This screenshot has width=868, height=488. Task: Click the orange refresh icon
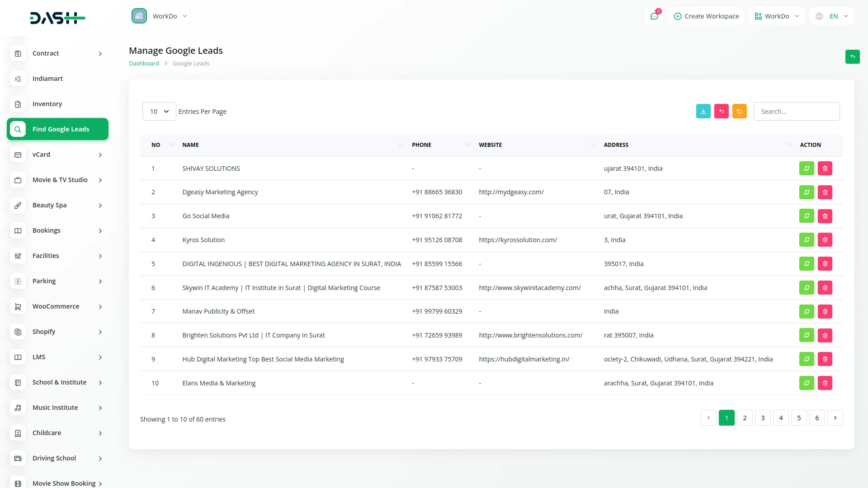tap(739, 111)
